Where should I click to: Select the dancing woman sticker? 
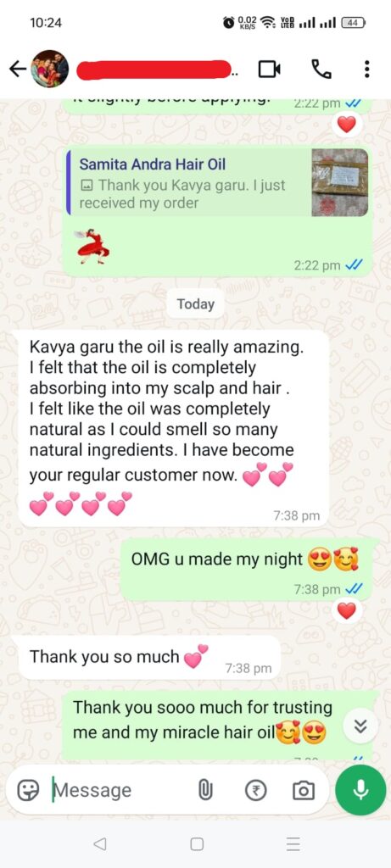point(92,245)
